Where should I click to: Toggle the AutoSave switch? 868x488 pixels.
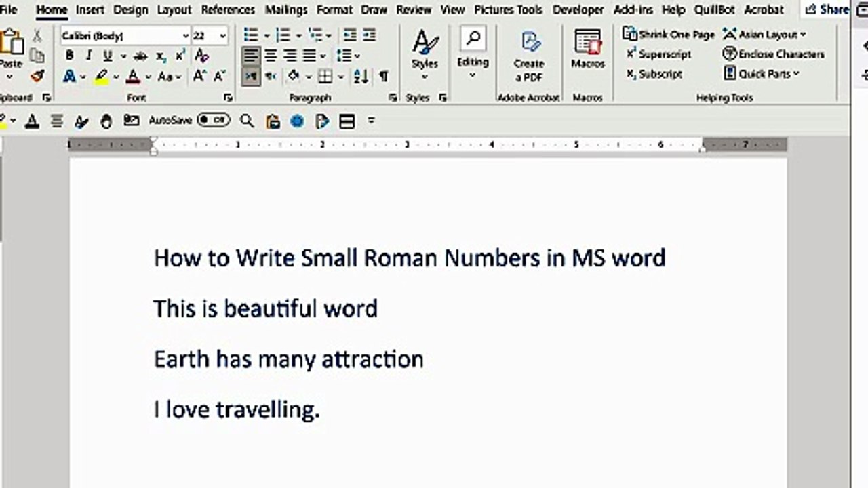(x=214, y=121)
